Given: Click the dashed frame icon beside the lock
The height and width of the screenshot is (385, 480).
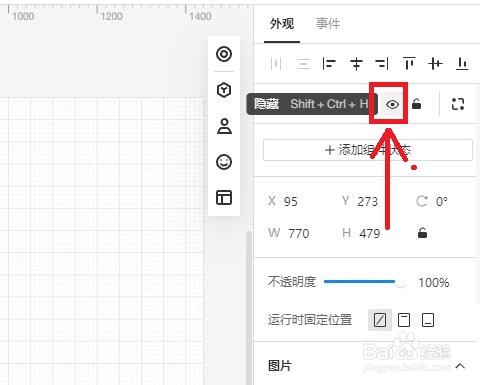Looking at the screenshot, I should click(x=458, y=104).
